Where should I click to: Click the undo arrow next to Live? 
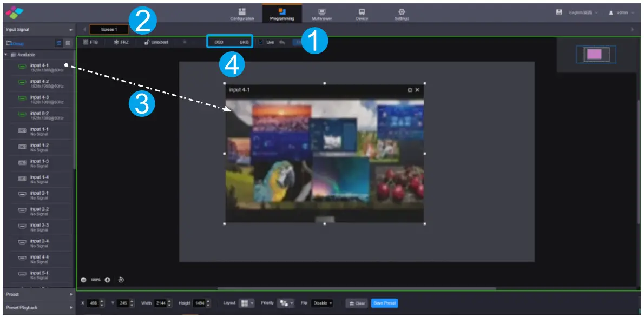282,42
